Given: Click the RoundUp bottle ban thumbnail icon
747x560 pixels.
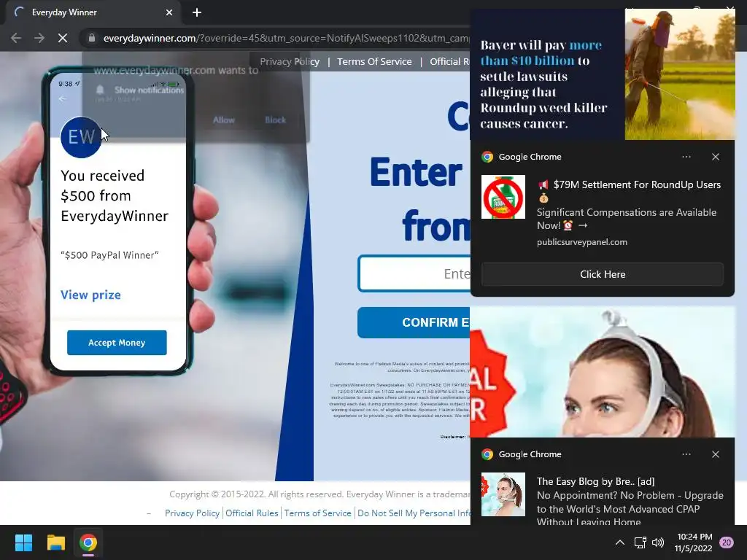Looking at the screenshot, I should click(x=503, y=197).
